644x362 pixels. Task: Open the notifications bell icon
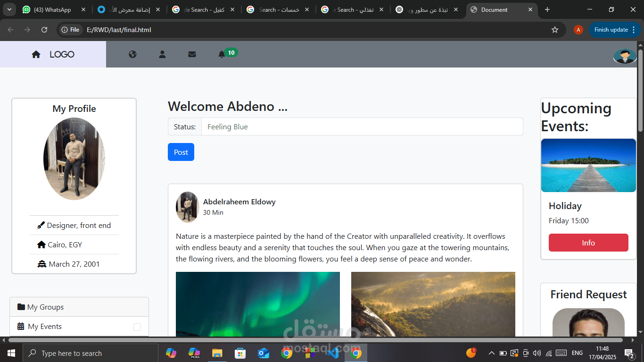(222, 54)
